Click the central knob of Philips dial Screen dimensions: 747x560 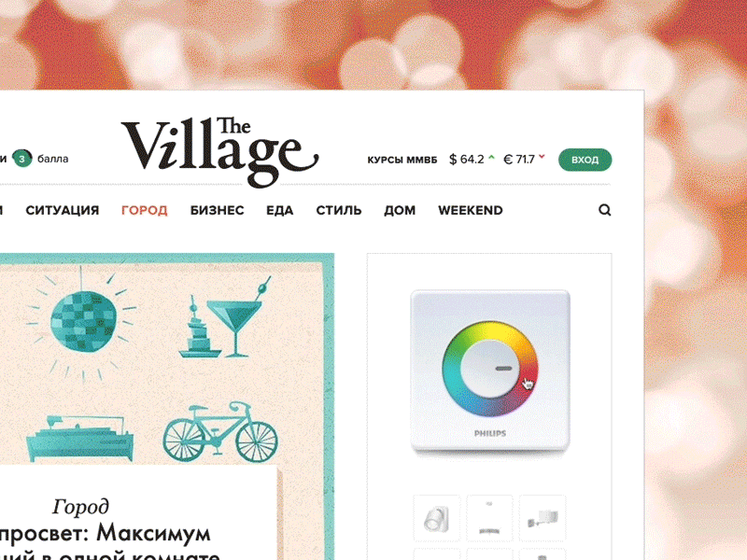coord(490,369)
